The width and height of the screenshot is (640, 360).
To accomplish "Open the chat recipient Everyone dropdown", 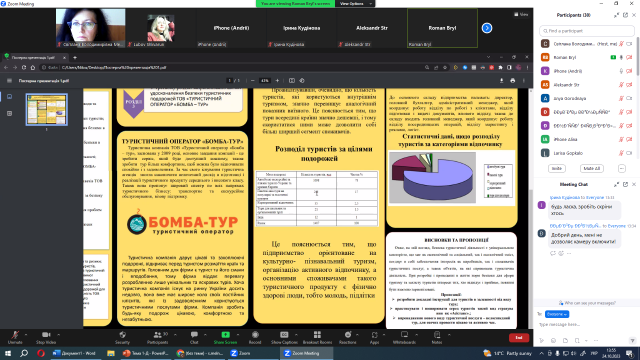I will 557,314.
